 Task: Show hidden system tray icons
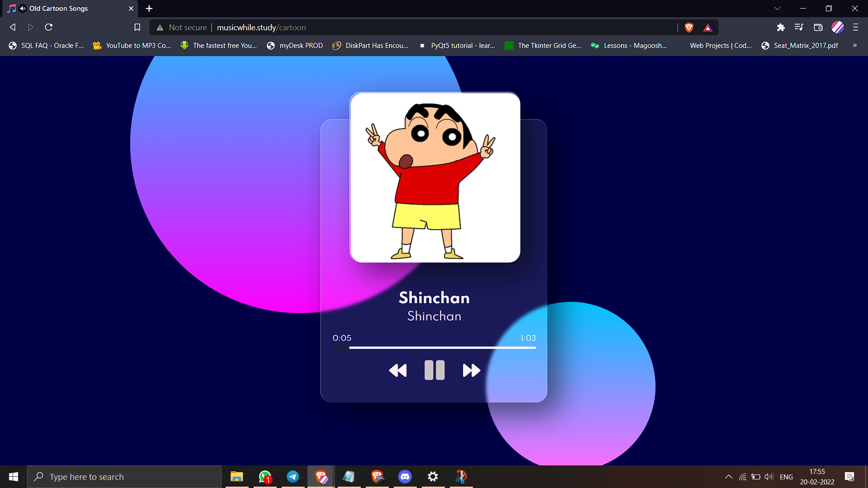[x=728, y=477]
